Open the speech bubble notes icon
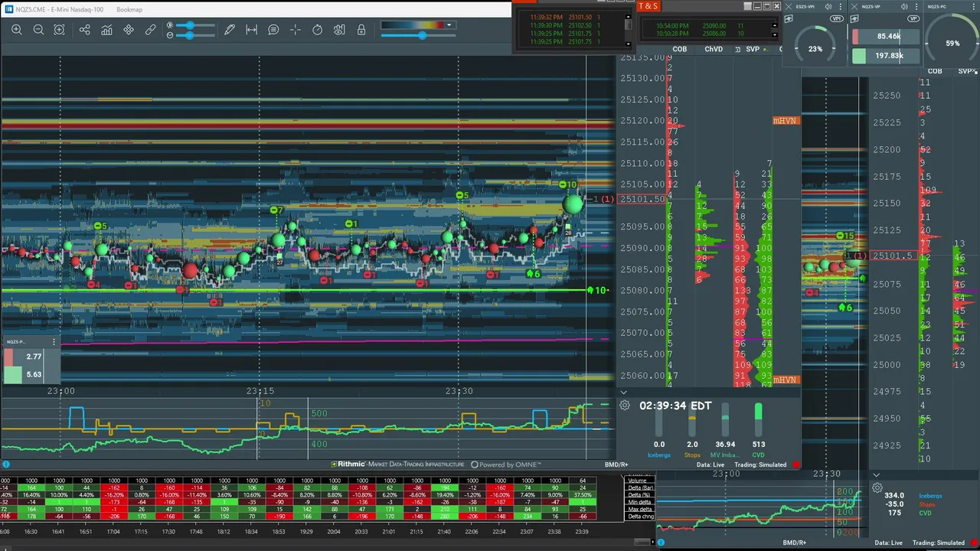 (x=273, y=30)
